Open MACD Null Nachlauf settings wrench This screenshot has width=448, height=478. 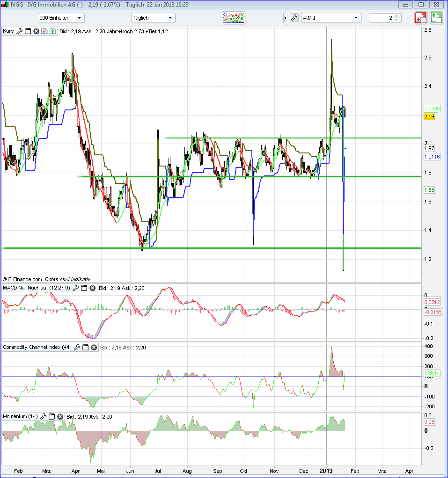point(76,288)
